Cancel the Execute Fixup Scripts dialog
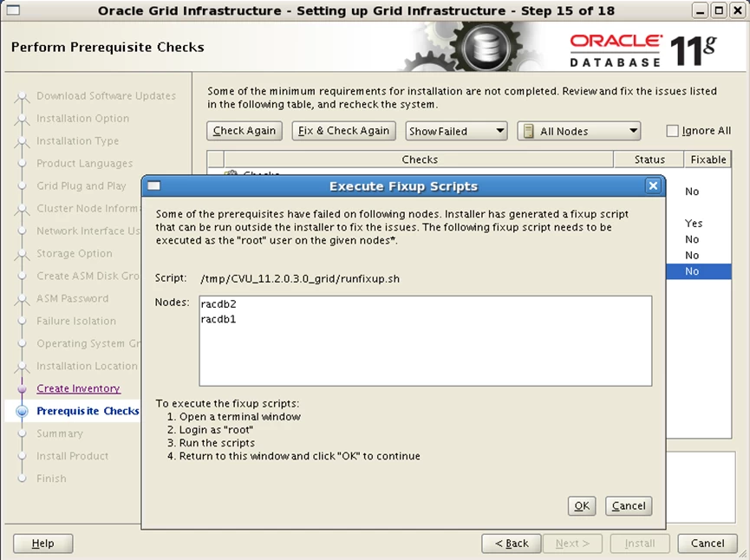The width and height of the screenshot is (750, 560). pyautogui.click(x=629, y=506)
